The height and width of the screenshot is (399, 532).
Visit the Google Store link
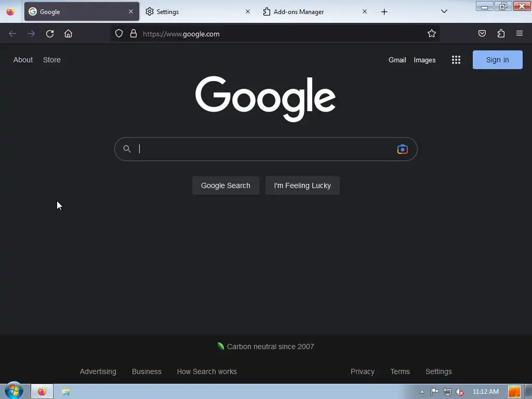pyautogui.click(x=52, y=60)
